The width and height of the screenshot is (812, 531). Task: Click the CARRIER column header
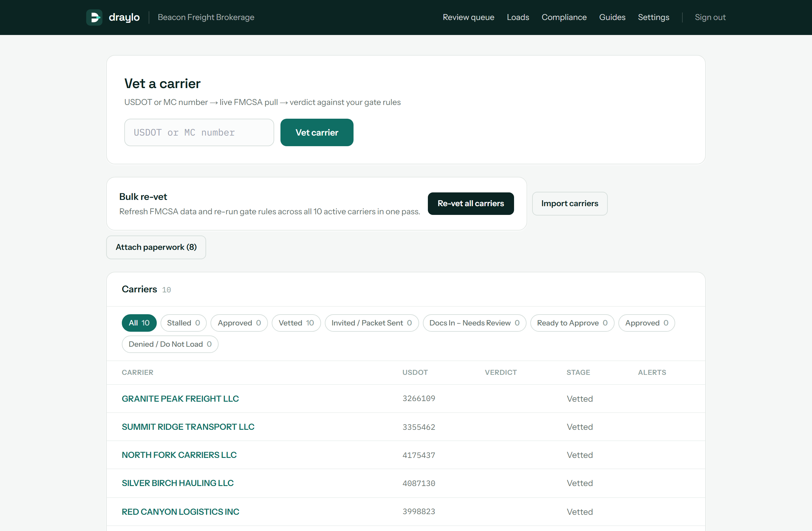click(137, 372)
